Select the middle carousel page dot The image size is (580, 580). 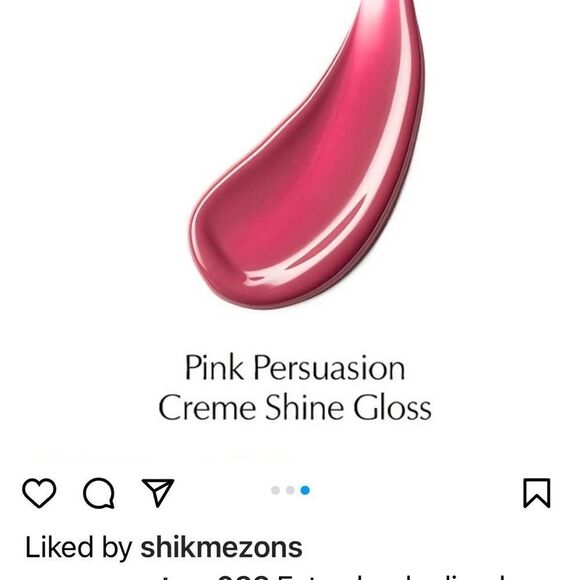[x=290, y=490]
